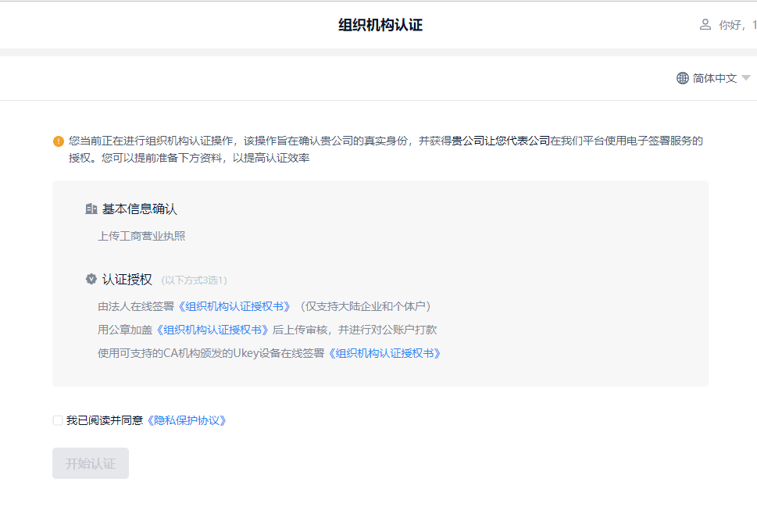
Task: Click the down arrow next to 简体中文
Action: coord(745,78)
